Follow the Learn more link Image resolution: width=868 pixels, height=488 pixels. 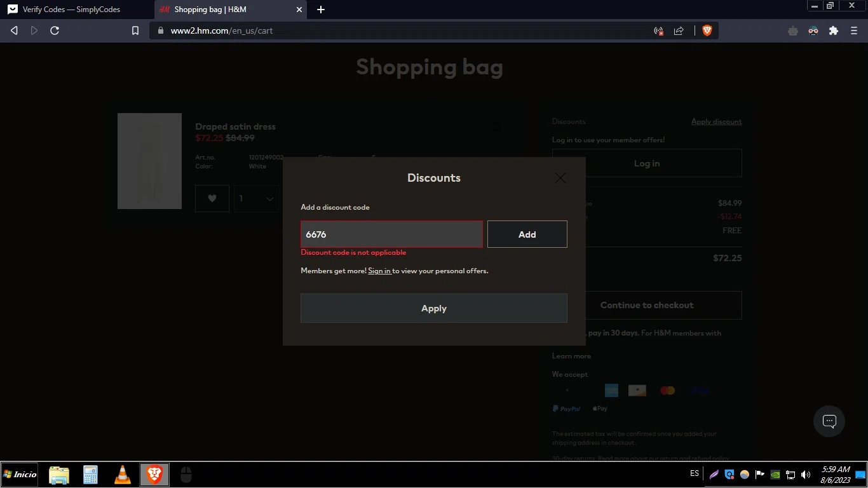(571, 356)
